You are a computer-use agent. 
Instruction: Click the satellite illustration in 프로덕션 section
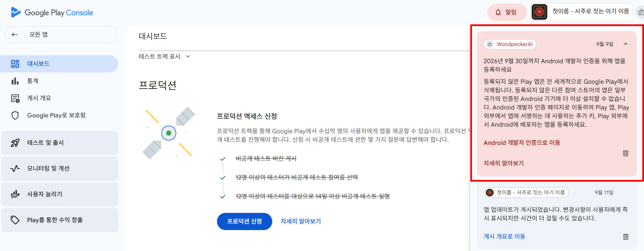click(x=169, y=133)
